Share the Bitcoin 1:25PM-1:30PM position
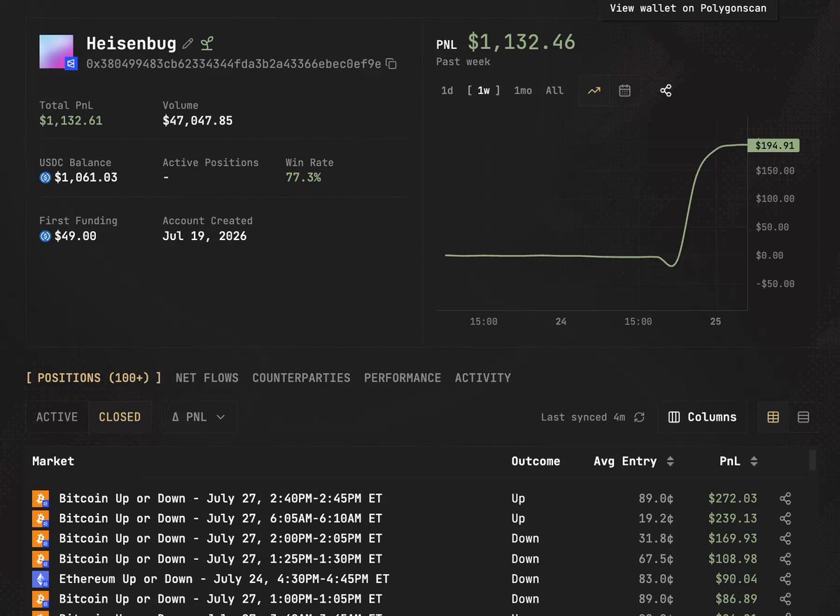Screen dimensions: 840x616 point(785,559)
